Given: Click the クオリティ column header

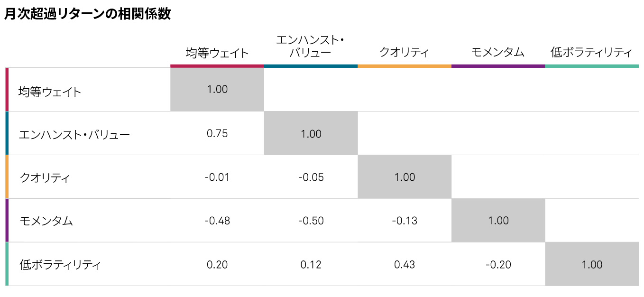Looking at the screenshot, I should point(404,52).
